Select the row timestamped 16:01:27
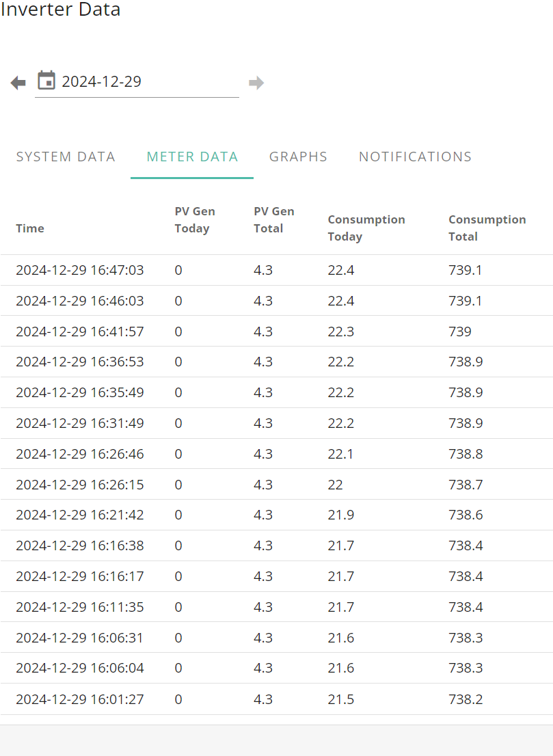Viewport: 553px width, 756px height. [x=277, y=699]
